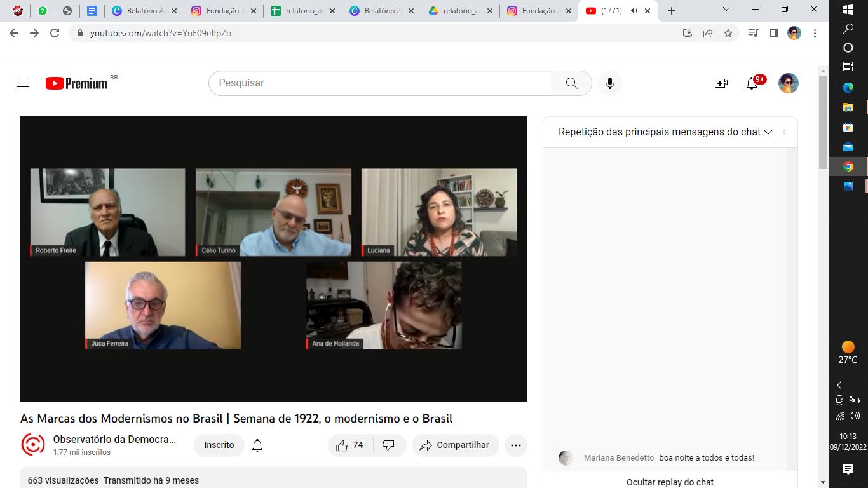The width and height of the screenshot is (868, 488).
Task: Open Windows notification center
Action: point(848,469)
